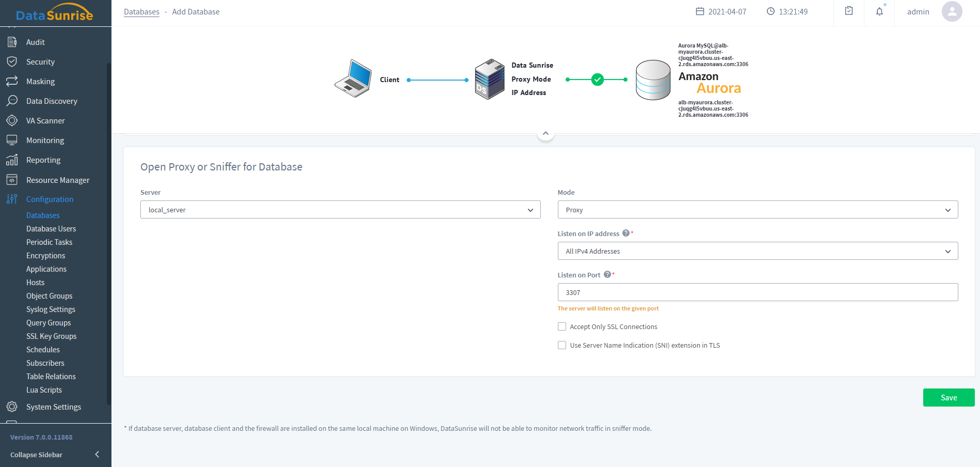Click help icon next to Listen on Port
The width and height of the screenshot is (980, 467).
pyautogui.click(x=607, y=274)
